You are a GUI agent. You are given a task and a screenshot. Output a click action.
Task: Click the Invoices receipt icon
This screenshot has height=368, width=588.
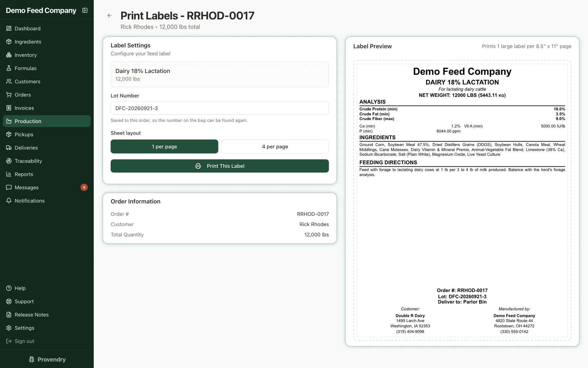(9, 108)
